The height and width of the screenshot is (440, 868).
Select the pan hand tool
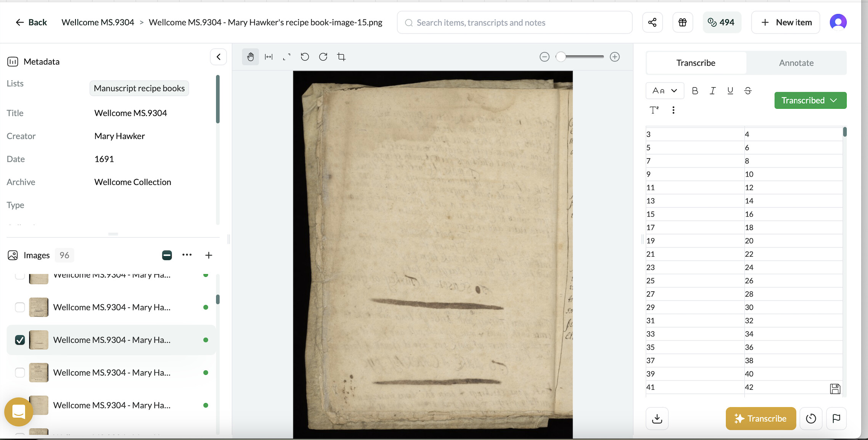[250, 57]
